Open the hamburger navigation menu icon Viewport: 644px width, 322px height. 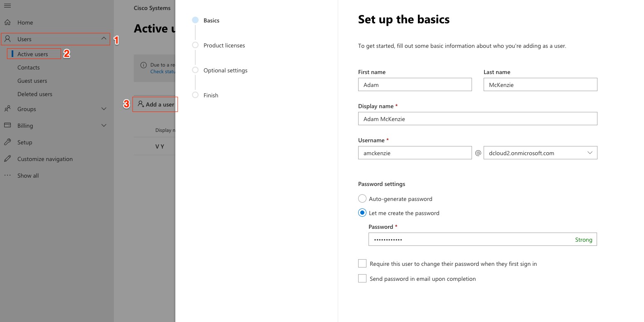click(x=7, y=5)
